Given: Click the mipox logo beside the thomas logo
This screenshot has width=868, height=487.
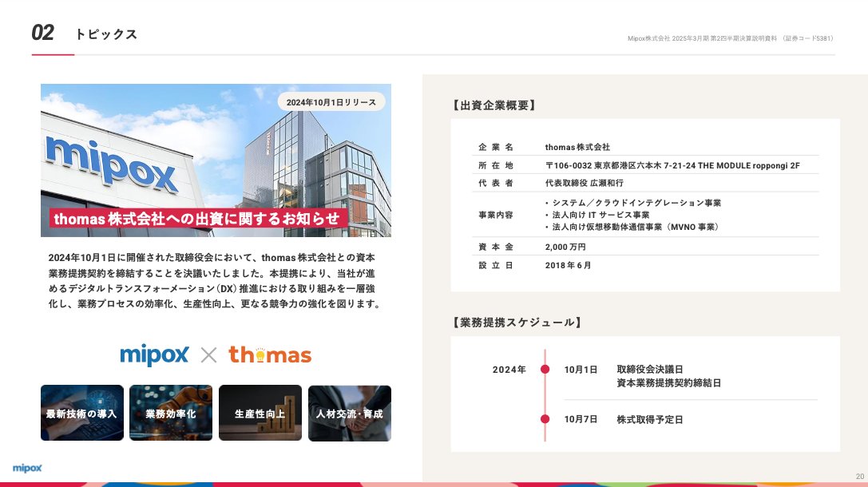Looking at the screenshot, I should tap(154, 354).
